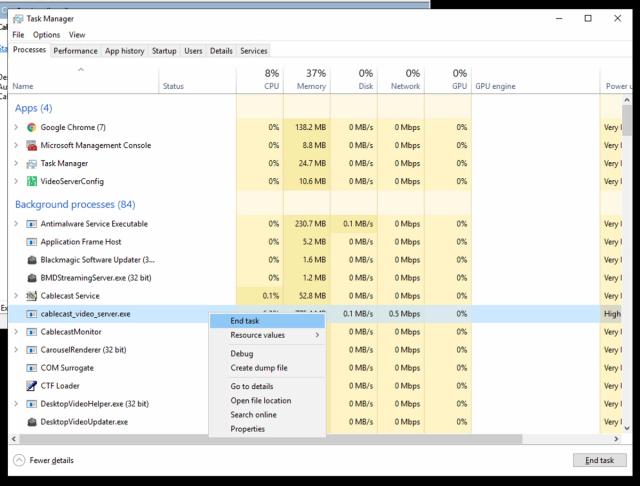640x486 pixels.
Task: Click the vertical scrollbar down arrow
Action: 627,428
